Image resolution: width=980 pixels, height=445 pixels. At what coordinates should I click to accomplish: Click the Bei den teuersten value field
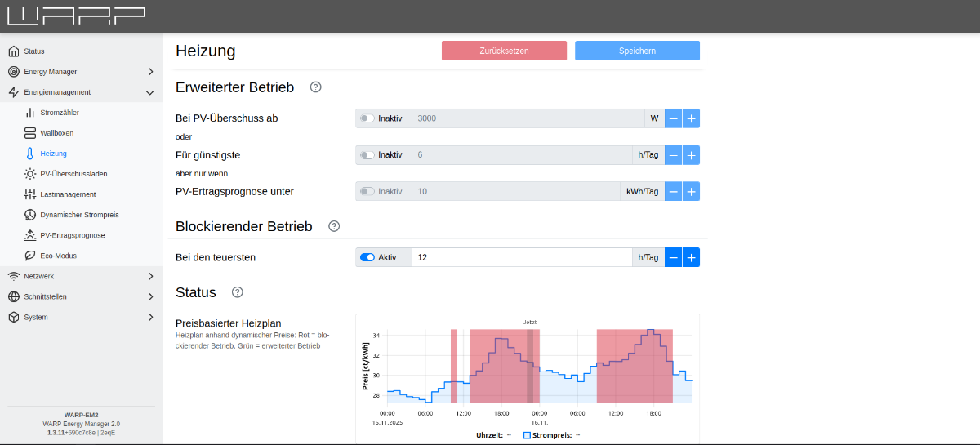tap(522, 257)
